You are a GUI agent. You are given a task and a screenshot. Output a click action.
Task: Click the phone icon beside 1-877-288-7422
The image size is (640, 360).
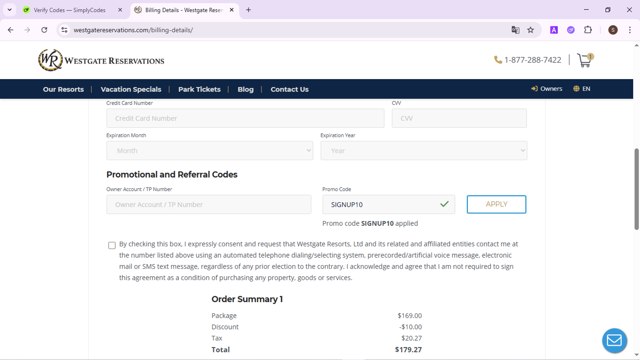[x=498, y=60]
